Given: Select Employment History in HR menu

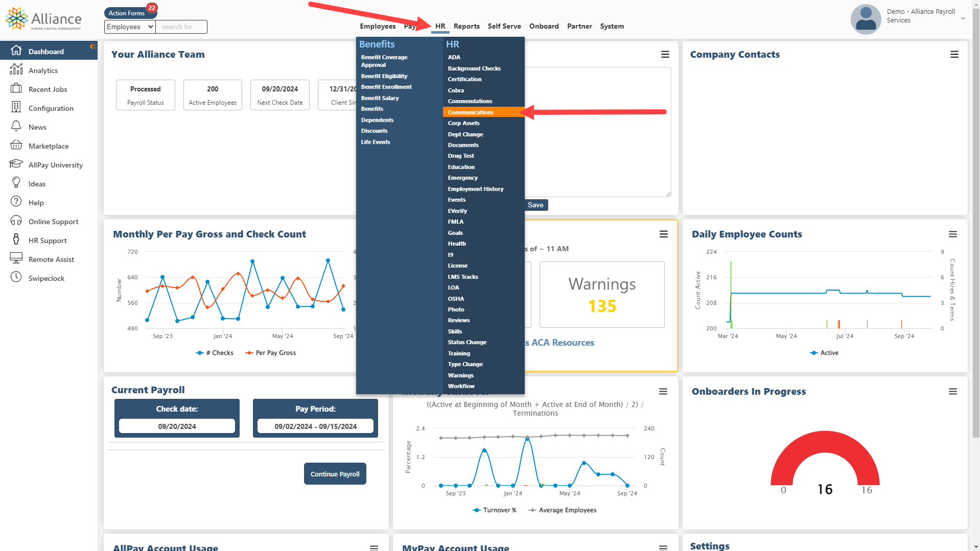Looking at the screenshot, I should click(476, 189).
